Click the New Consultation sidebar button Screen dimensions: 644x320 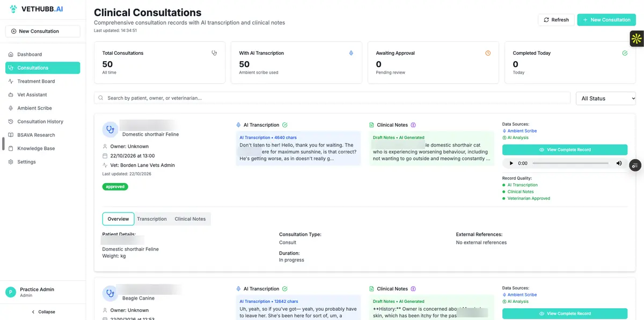43,31
